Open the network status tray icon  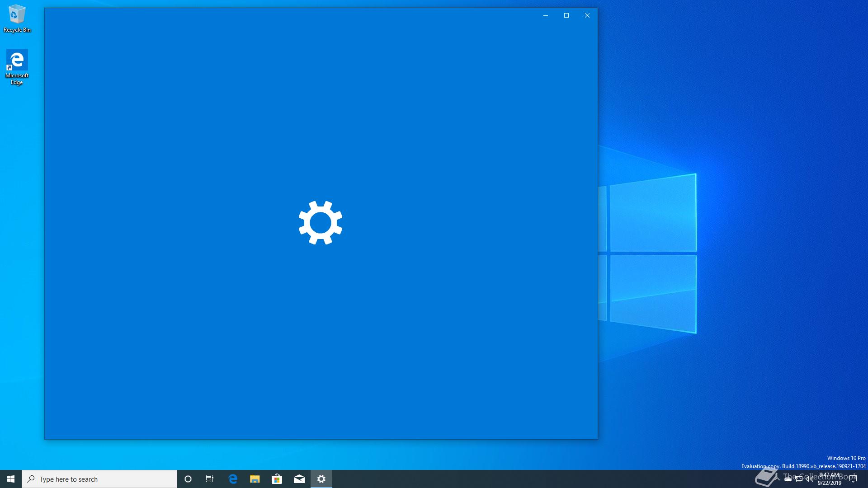tap(799, 479)
